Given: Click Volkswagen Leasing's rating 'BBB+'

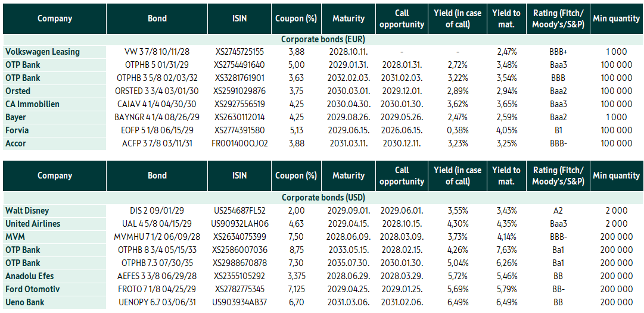Looking at the screenshot, I should (557, 52).
